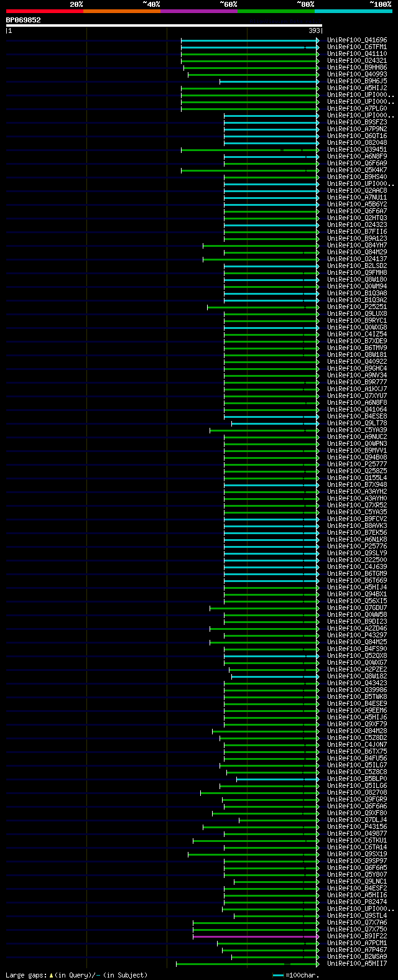Screen dimensions: 398x980
Task: Click the UniRef100_C5YA39 label
Action: [357, 430]
